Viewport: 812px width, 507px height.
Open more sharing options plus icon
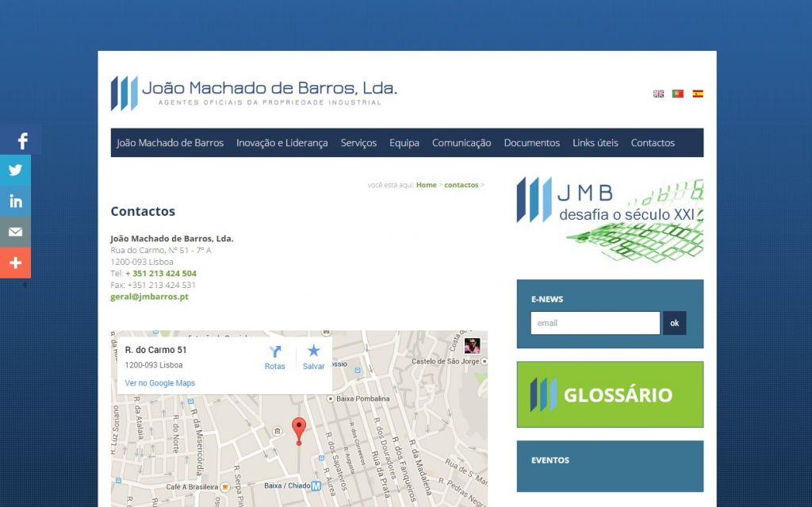point(16,263)
